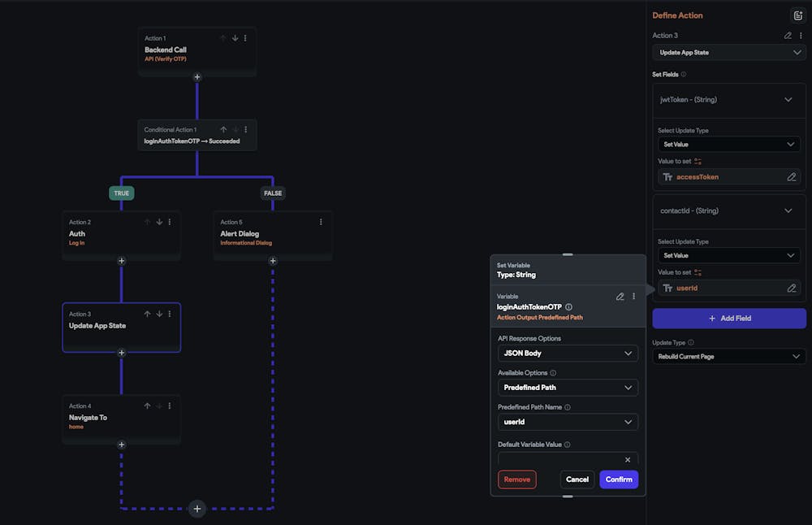This screenshot has height=525, width=812.
Task: Open Predefined Path Available Options dropdown
Action: pos(568,388)
